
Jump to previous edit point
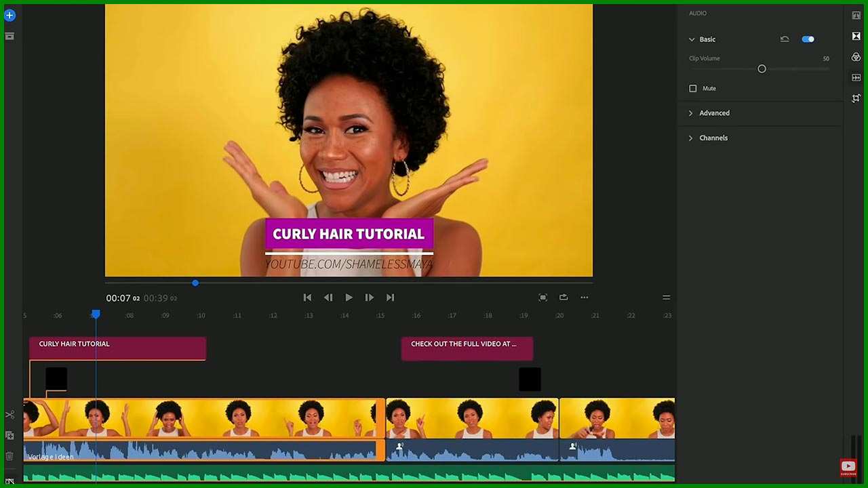tap(307, 298)
